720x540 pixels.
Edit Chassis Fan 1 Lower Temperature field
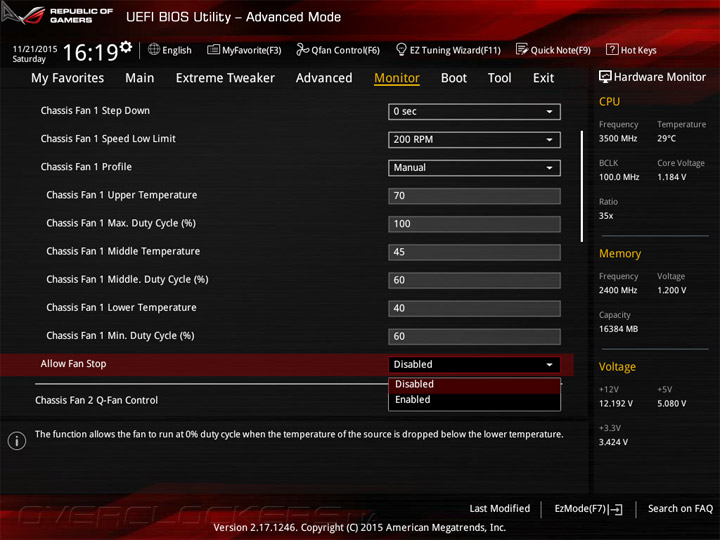(x=474, y=308)
